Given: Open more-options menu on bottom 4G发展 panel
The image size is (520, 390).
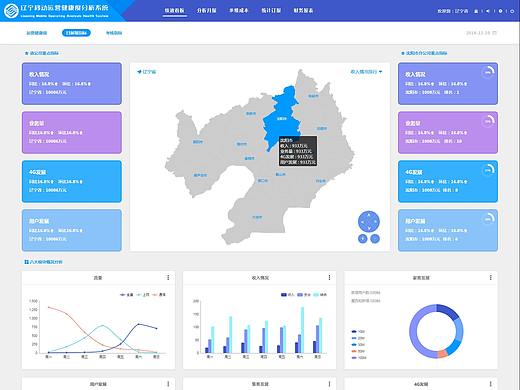Looking at the screenshot, I should pos(491,384).
